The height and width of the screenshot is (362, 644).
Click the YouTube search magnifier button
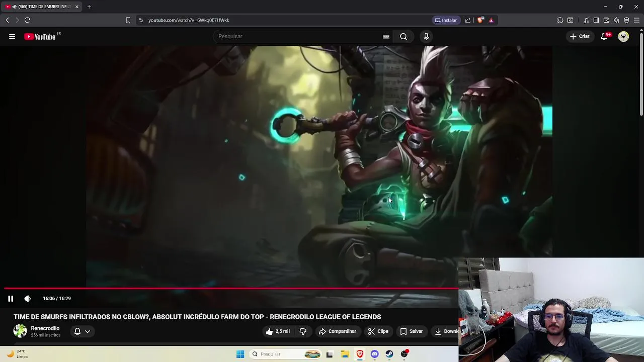click(x=404, y=36)
